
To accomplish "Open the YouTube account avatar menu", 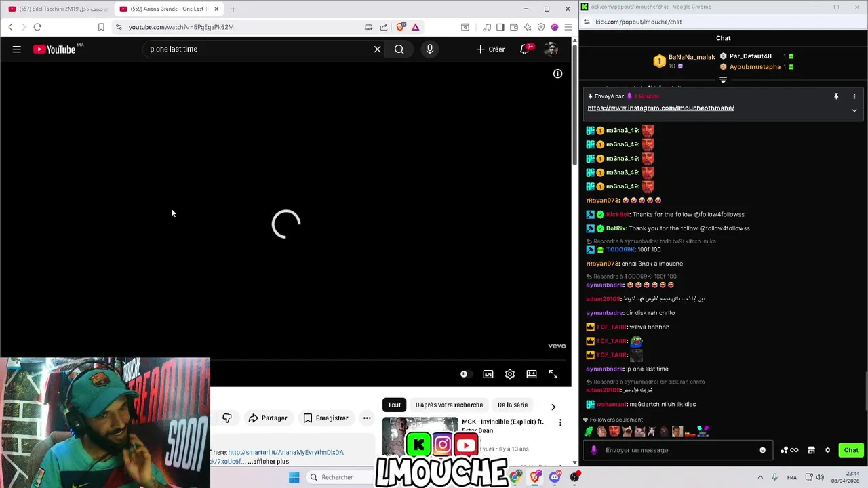I will pos(551,49).
